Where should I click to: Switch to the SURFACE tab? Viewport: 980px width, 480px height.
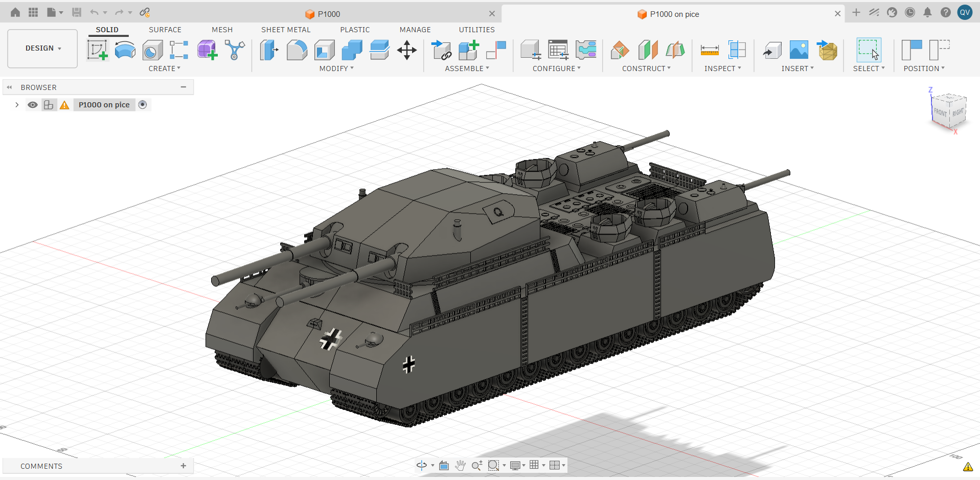click(165, 30)
